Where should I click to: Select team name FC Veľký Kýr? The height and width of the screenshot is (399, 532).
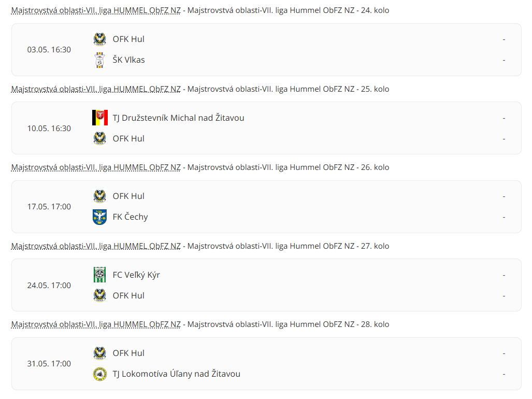136,275
